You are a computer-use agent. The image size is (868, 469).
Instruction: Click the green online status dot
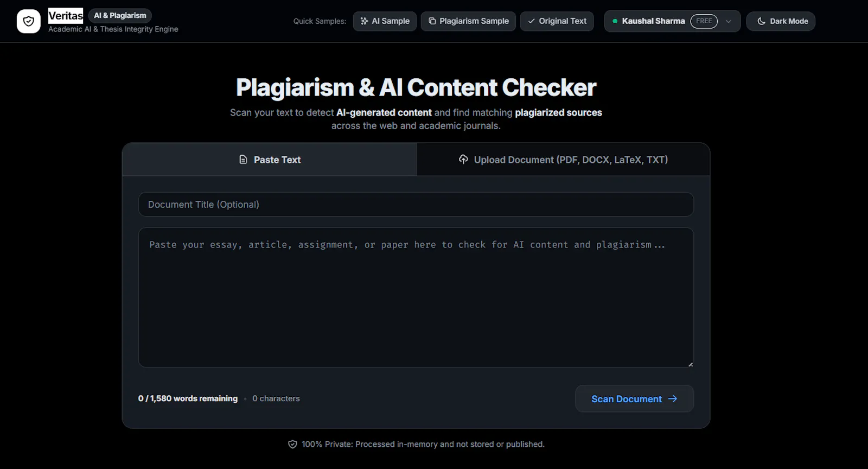pyautogui.click(x=615, y=21)
